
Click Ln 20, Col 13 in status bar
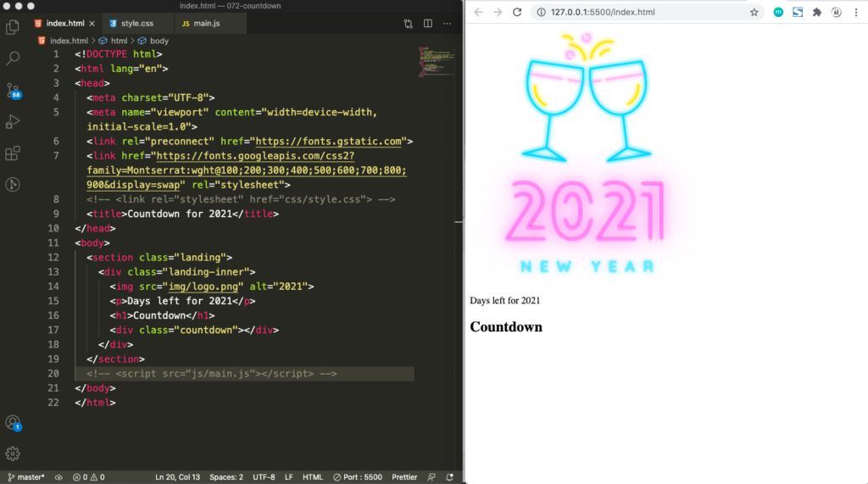tap(177, 477)
